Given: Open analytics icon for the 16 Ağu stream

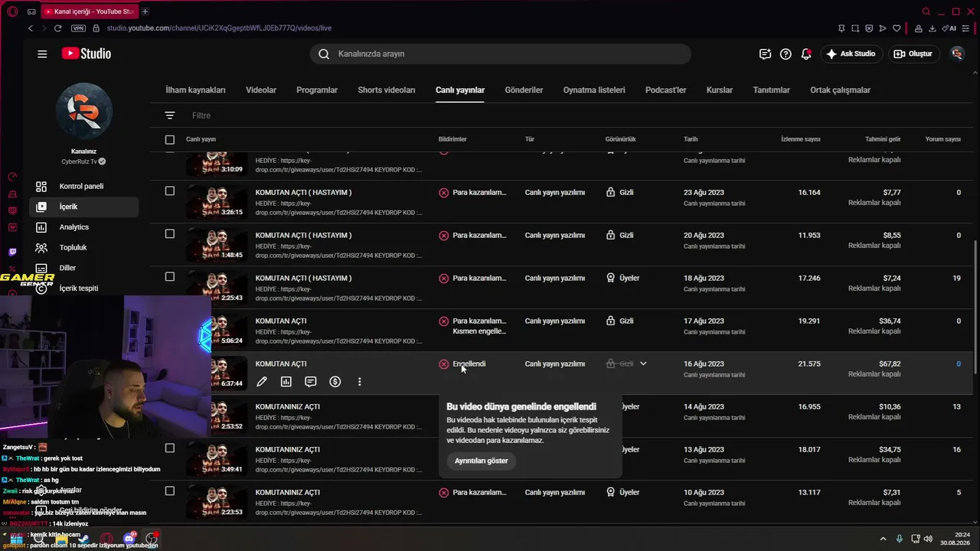Looking at the screenshot, I should tap(286, 381).
